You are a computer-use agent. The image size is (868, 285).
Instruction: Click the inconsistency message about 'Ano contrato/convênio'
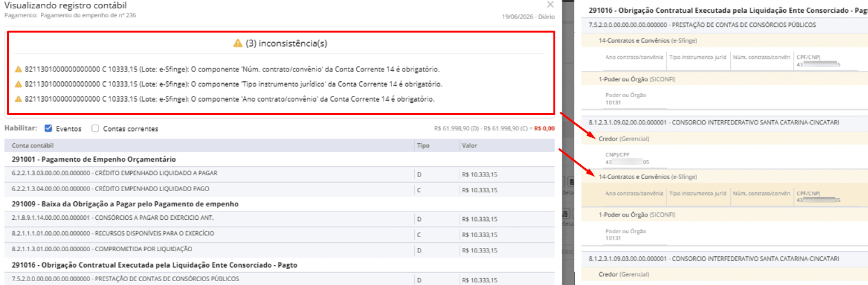(x=230, y=99)
